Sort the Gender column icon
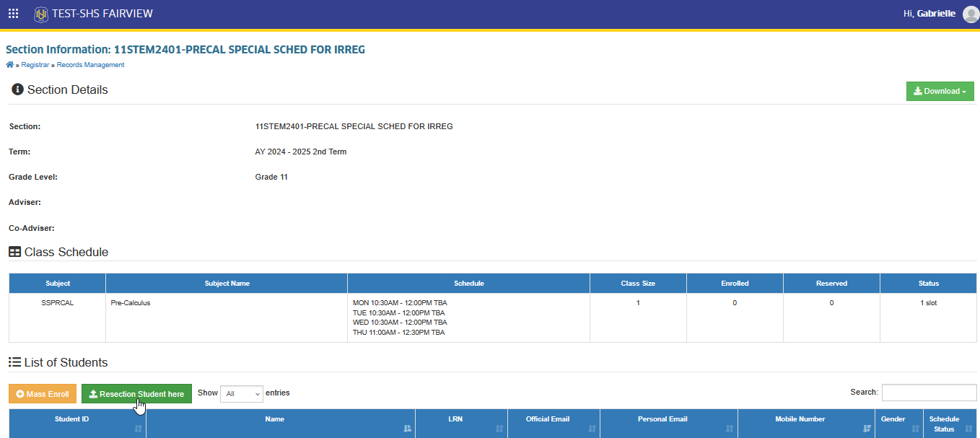The image size is (980, 438). 915,429
